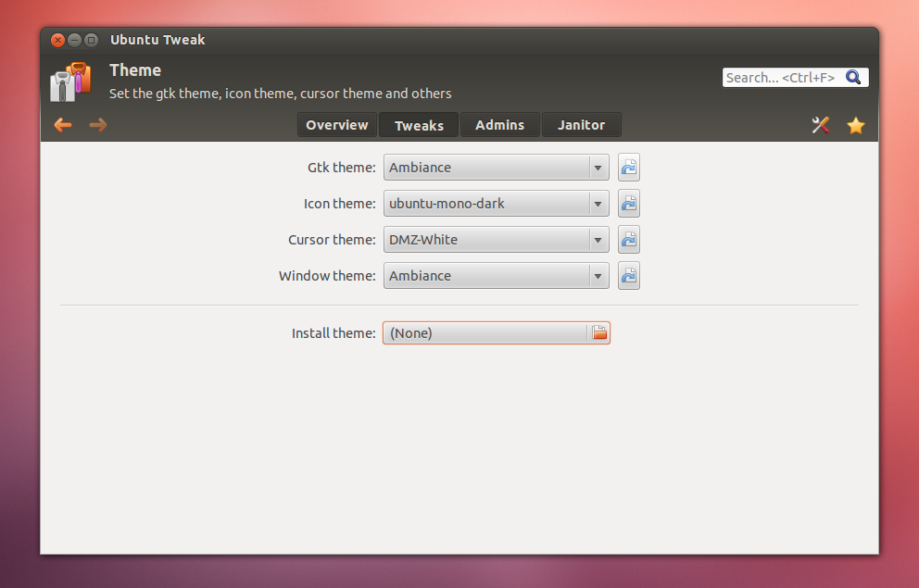Reset Cursor theme with the restore icon
919x588 pixels.
click(628, 240)
